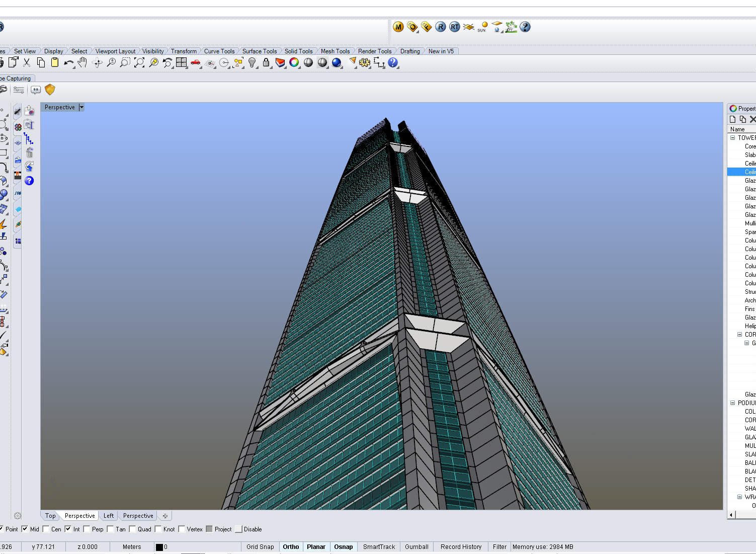Click the Pan hand tool icon
This screenshot has width=756, height=554.
click(x=82, y=62)
